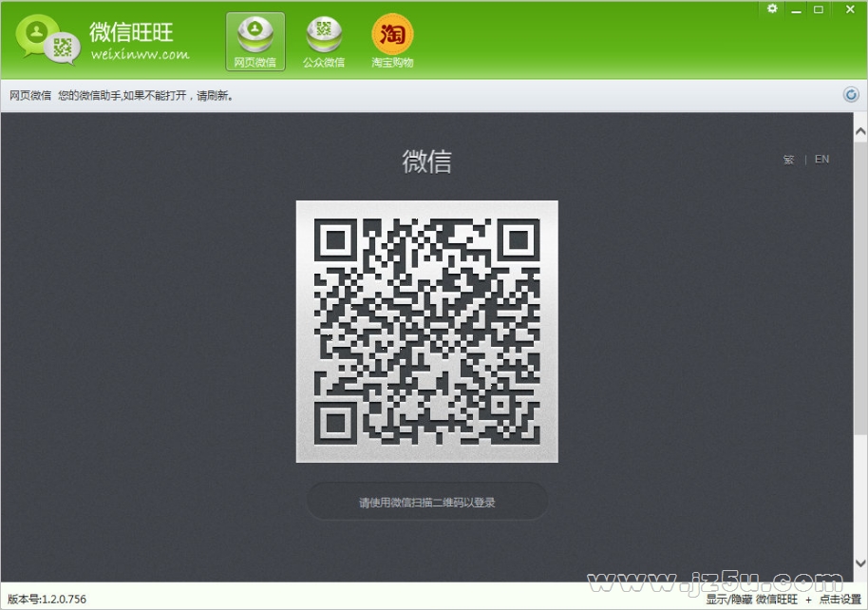Click weixinww.com text in header
868x610 pixels.
click(x=140, y=54)
